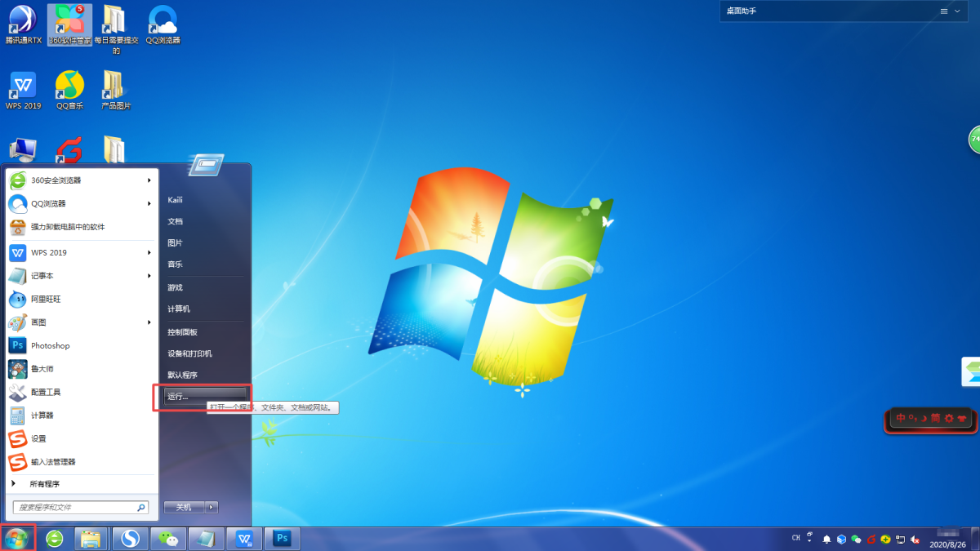Click the Sogou browser taskbar icon
Image resolution: width=980 pixels, height=551 pixels.
coord(129,539)
